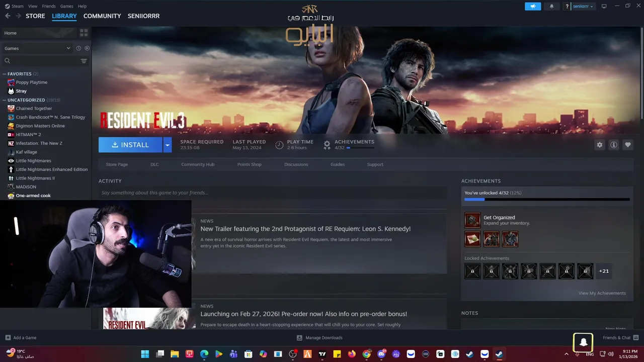This screenshot has height=362, width=644.
Task: Select HITMAN 2 in the library
Action: (28, 134)
